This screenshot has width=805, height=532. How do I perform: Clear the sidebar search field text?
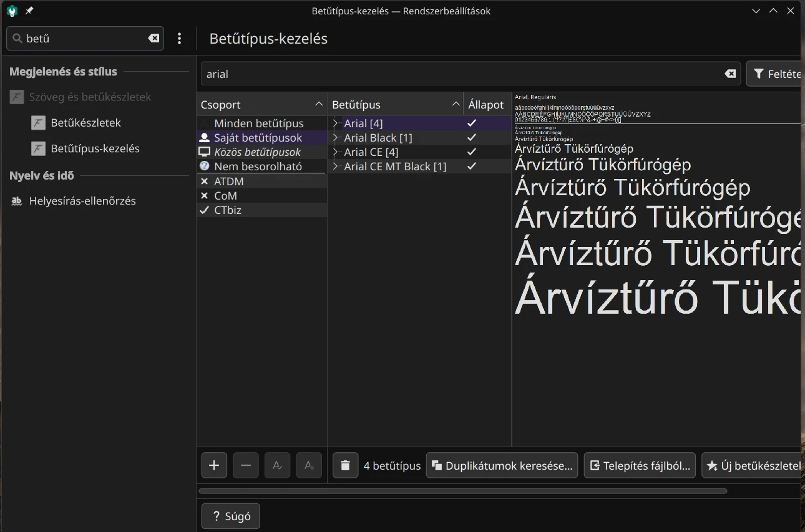tap(154, 38)
